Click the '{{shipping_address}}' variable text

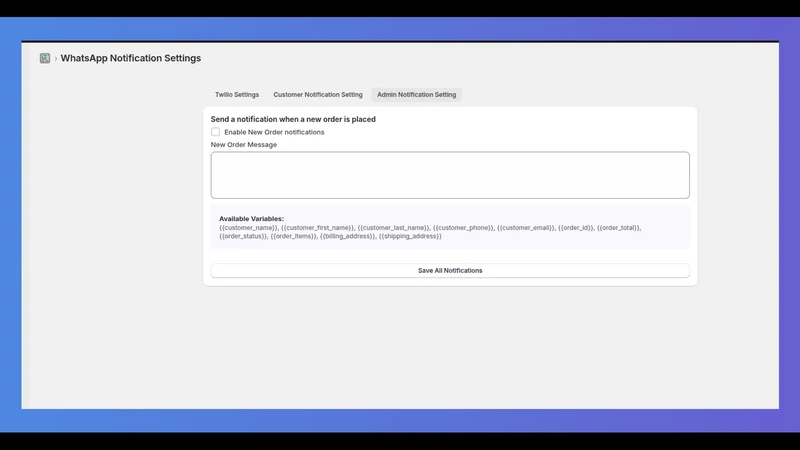(x=410, y=236)
